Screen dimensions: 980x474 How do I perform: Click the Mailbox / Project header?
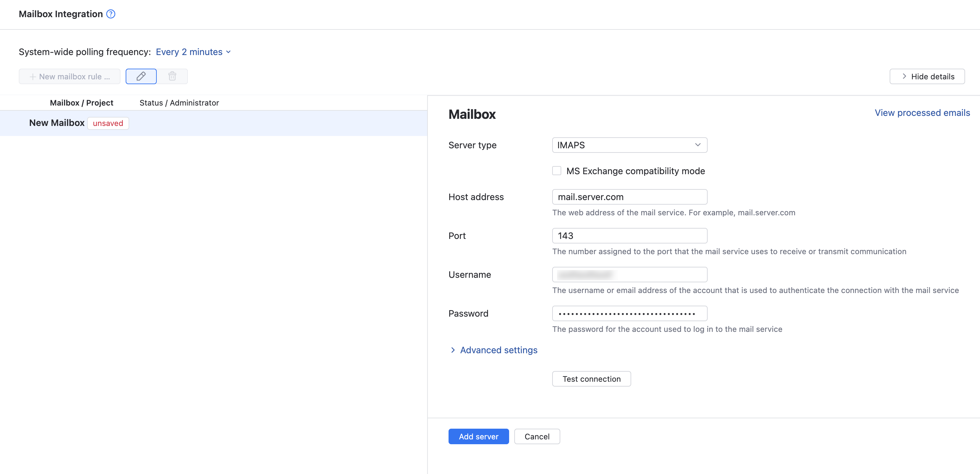click(x=81, y=102)
